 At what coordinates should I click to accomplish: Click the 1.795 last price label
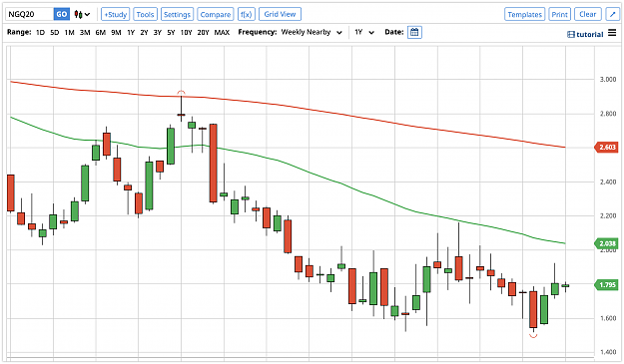[x=606, y=285]
